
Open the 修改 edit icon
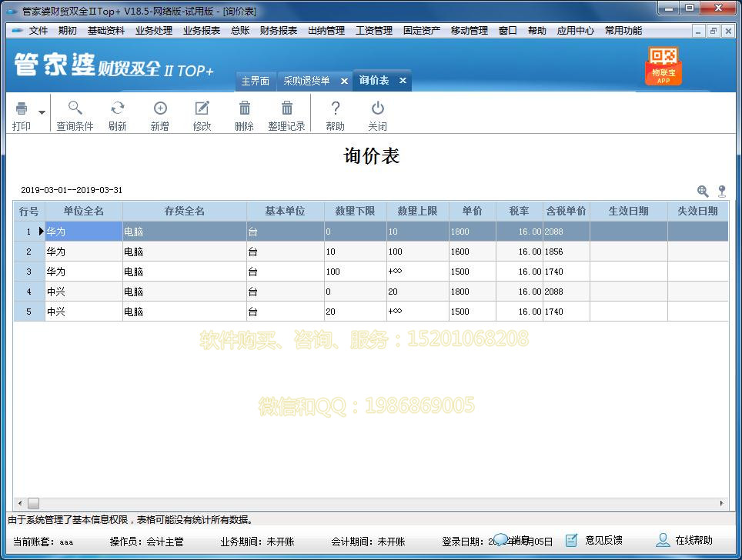[x=202, y=115]
